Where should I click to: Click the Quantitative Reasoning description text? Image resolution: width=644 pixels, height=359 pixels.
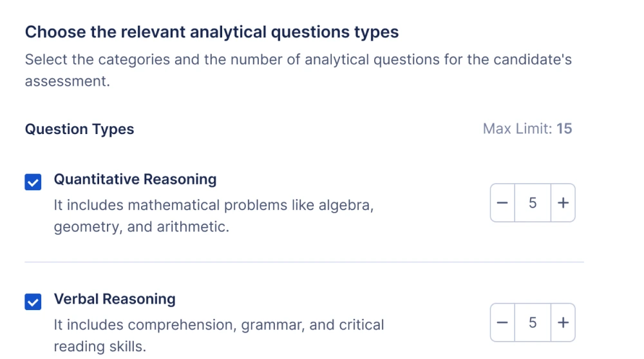click(214, 206)
